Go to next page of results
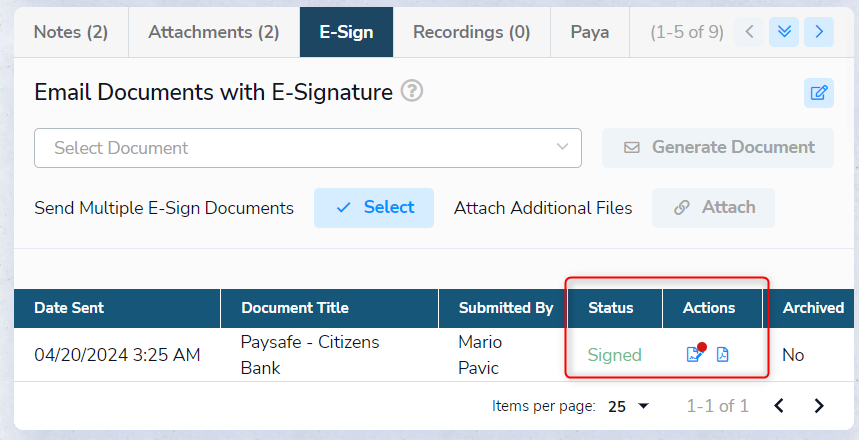Screen dimensions: 859x440 [x=819, y=406]
